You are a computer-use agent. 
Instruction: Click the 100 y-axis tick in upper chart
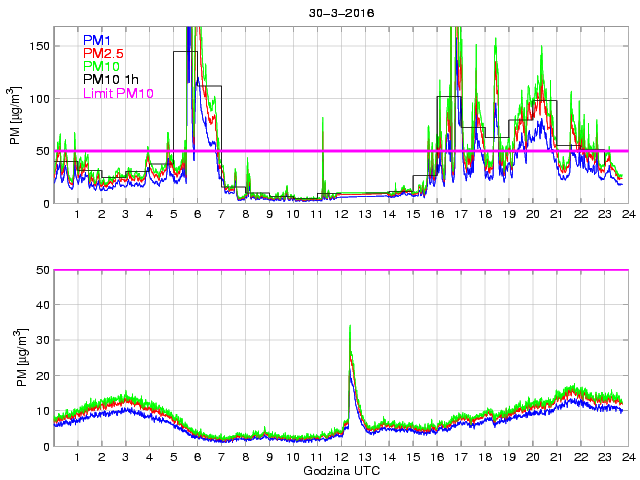click(38, 98)
